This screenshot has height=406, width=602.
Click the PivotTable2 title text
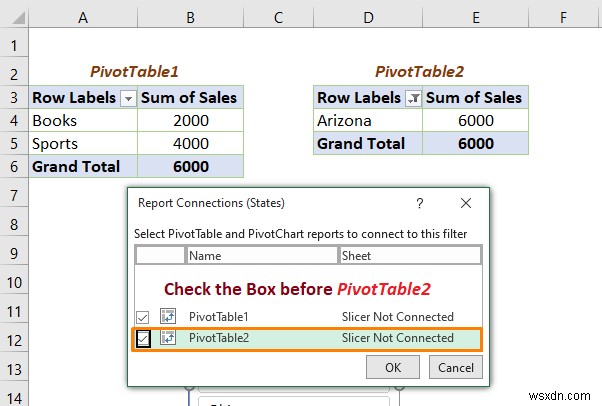pyautogui.click(x=419, y=71)
